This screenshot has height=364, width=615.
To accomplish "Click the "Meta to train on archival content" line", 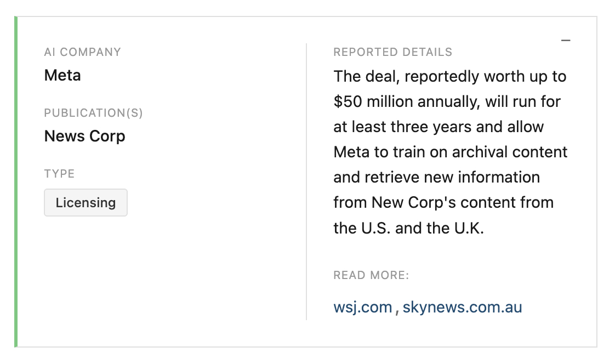I will [x=450, y=152].
